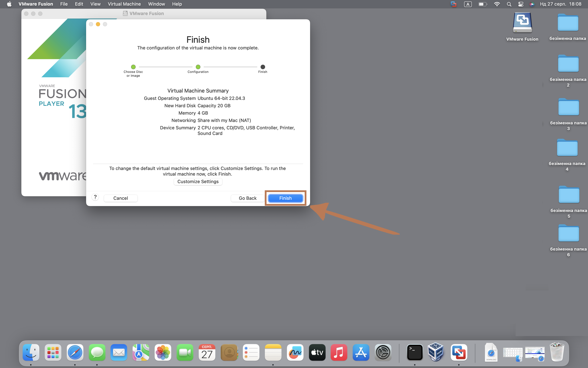Open Mail from the Dock
588x368 pixels.
pyautogui.click(x=119, y=352)
